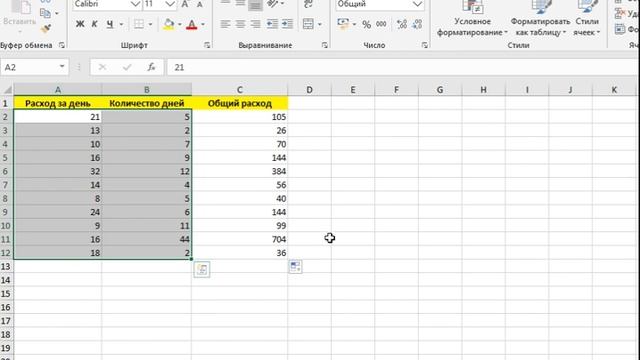Image resolution: width=640 pixels, height=360 pixels.
Task: Click the decrease indent icon
Action: 272,24
